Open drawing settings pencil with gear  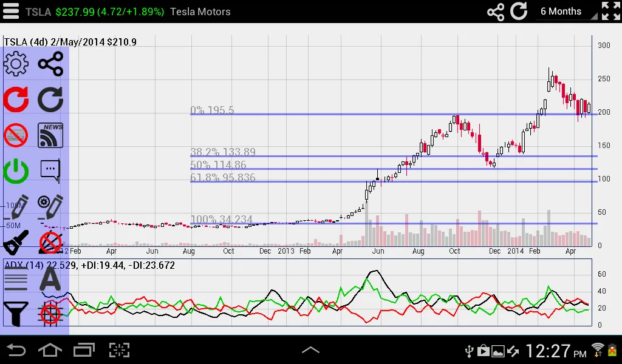pos(50,207)
